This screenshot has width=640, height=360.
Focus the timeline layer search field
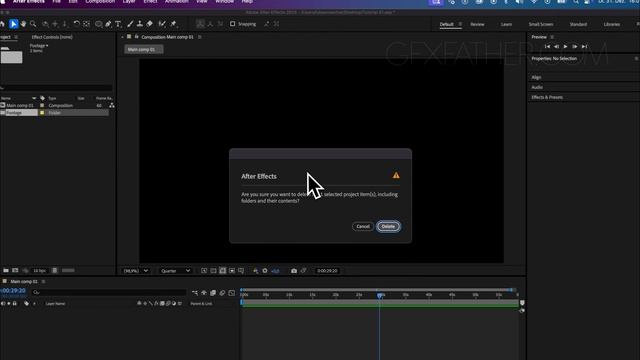tap(109, 292)
